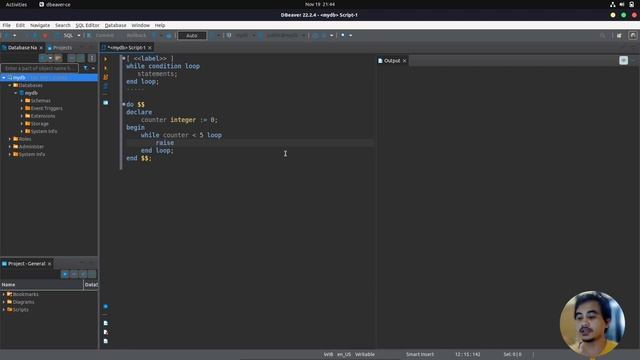The width and height of the screenshot is (640, 360).
Task: Expand the Storage folder
Action: coord(22,124)
